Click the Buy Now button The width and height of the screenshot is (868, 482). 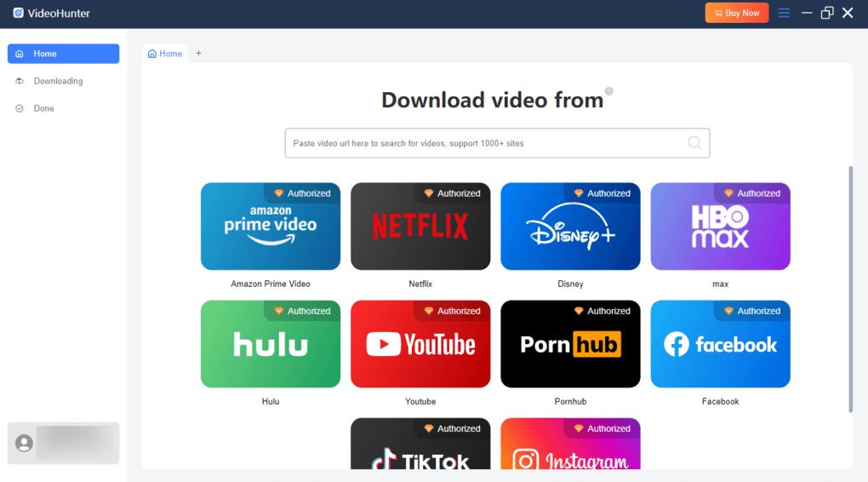tap(737, 13)
